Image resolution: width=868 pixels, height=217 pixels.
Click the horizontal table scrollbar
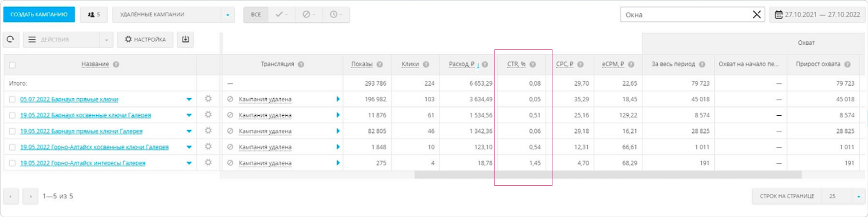(608, 175)
